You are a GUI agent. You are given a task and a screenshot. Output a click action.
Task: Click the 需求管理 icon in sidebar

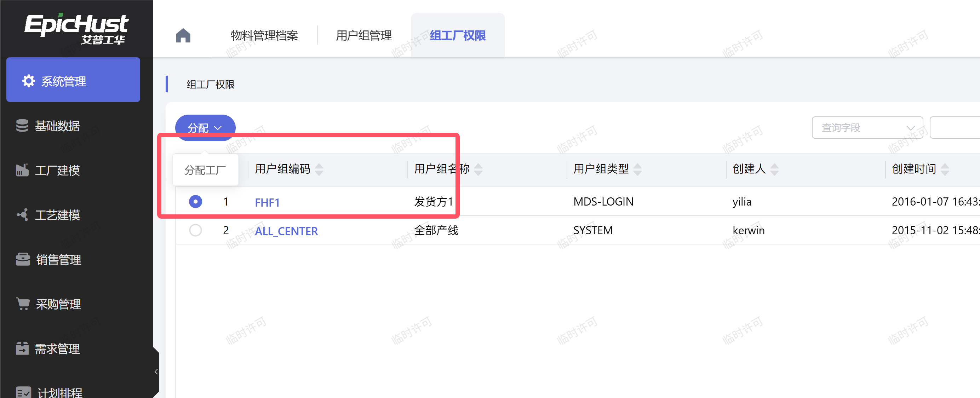tap(22, 348)
